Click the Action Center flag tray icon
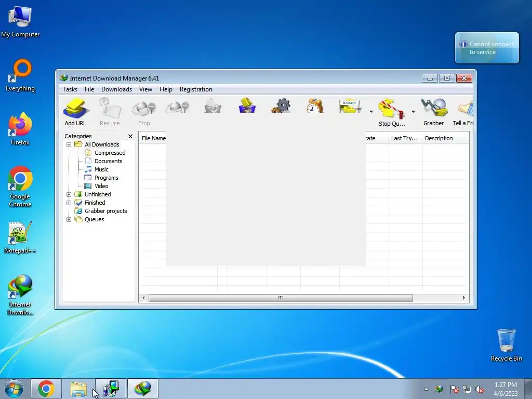Screen dimensions: 532x399 pos(454,389)
